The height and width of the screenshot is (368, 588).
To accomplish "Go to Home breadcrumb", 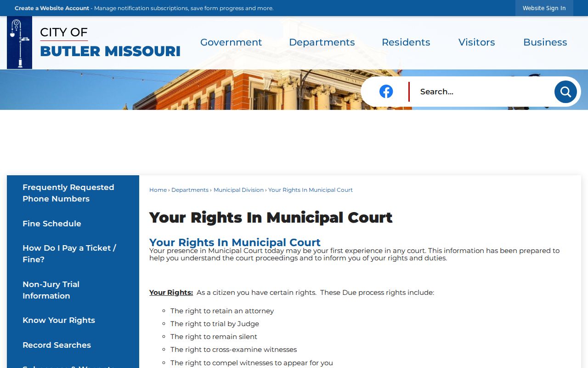I will click(158, 190).
